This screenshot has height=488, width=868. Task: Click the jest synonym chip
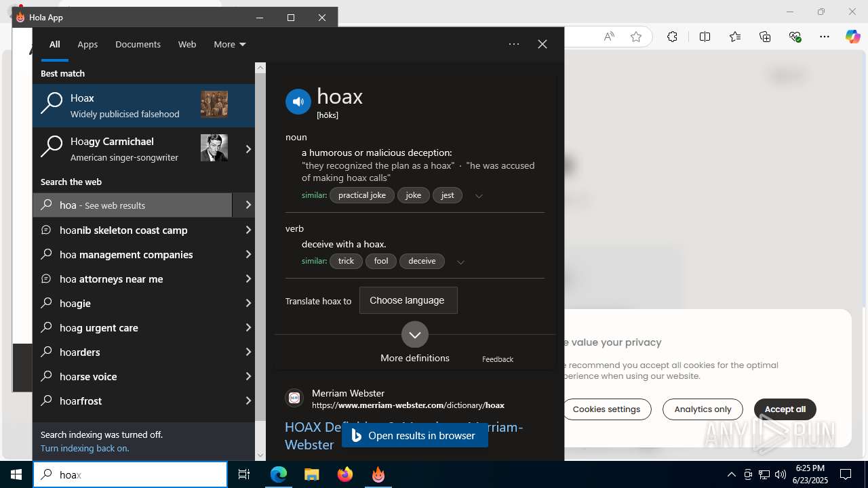click(x=448, y=195)
